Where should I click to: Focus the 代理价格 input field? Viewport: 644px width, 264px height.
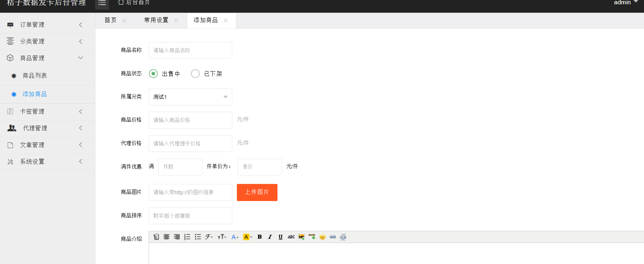coord(190,143)
